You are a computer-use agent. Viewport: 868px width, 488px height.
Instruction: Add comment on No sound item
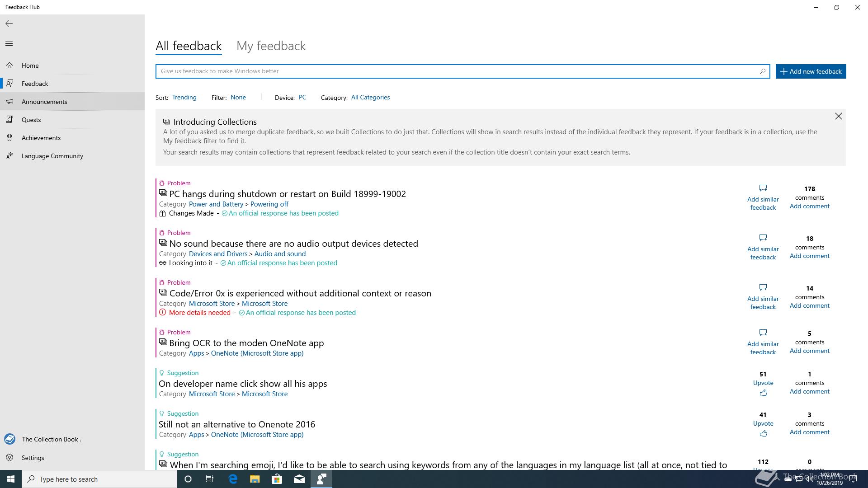coord(809,256)
